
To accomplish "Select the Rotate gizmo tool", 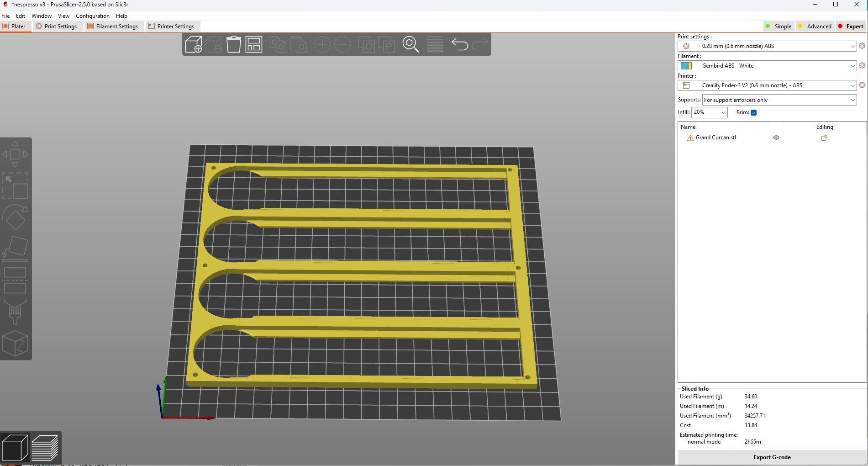I will [15, 217].
